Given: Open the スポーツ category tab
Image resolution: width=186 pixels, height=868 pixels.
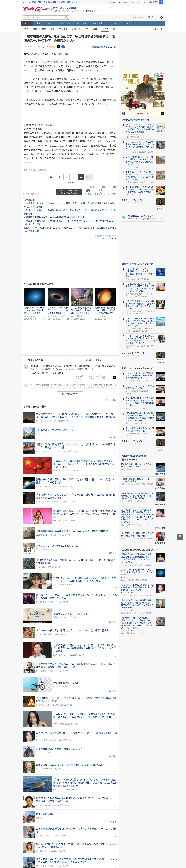Looking at the screenshot, I should [76, 29].
